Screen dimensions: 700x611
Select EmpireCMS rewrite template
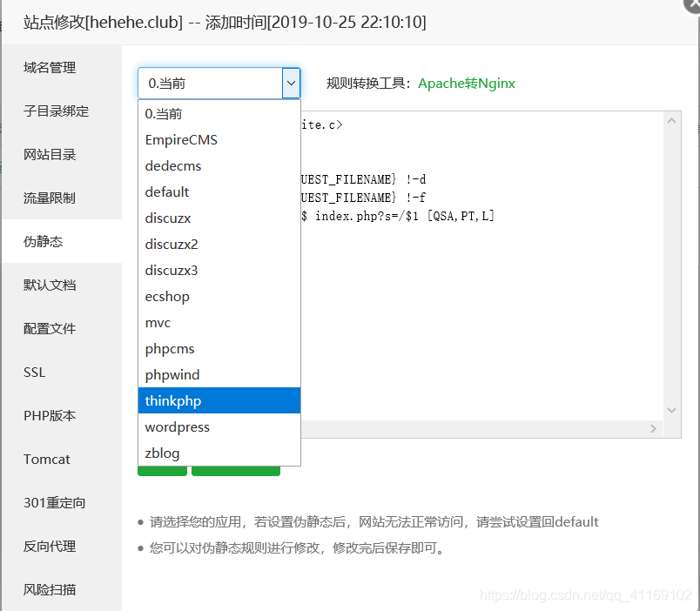coord(219,140)
